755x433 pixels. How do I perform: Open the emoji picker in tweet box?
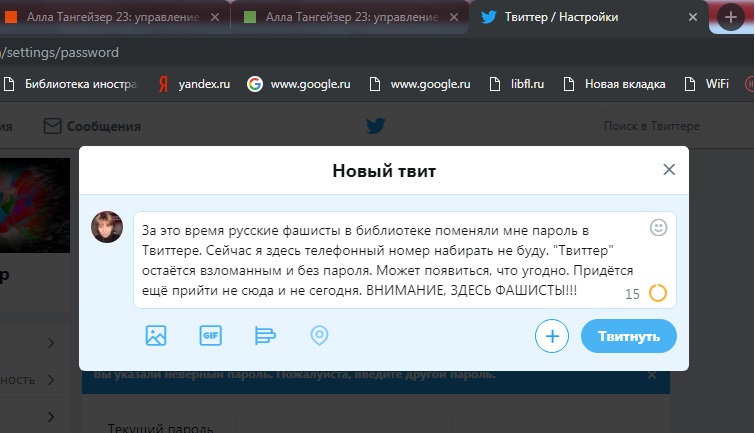coord(658,227)
